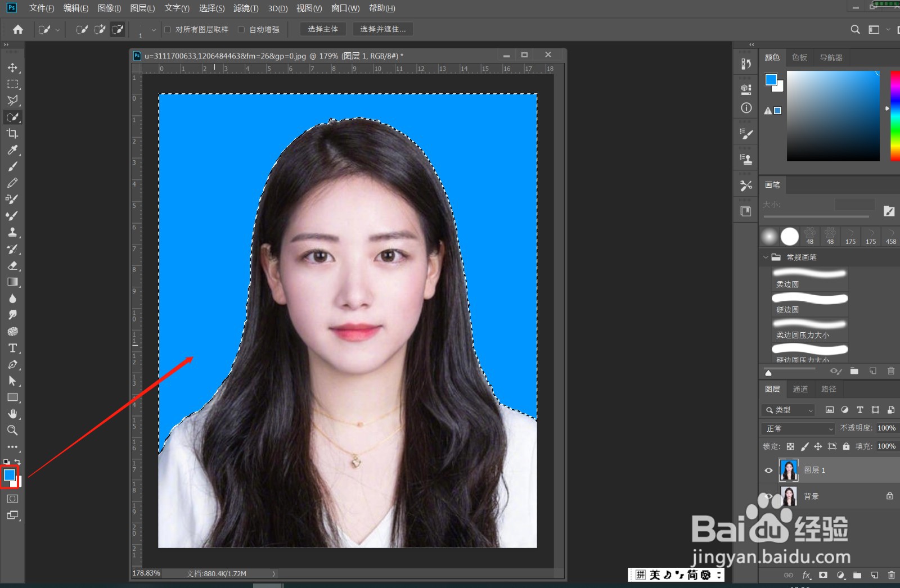Screen dimensions: 900x588
Task: Select the Path Selection tool
Action: pos(12,381)
